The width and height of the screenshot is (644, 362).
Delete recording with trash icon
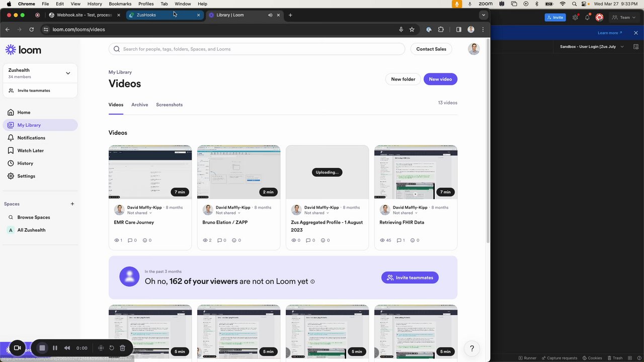122,348
